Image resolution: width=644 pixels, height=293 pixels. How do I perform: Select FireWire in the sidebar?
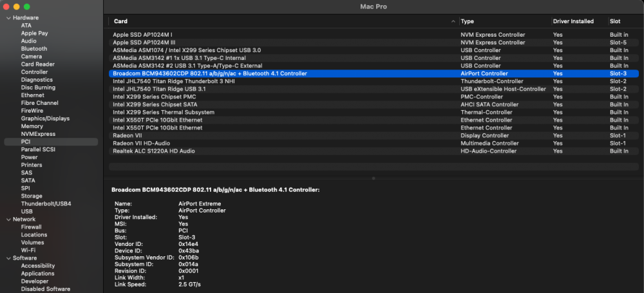(x=32, y=111)
